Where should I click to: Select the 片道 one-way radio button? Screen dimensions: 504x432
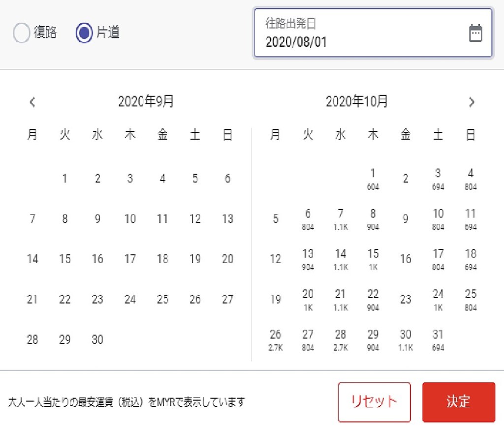[84, 33]
